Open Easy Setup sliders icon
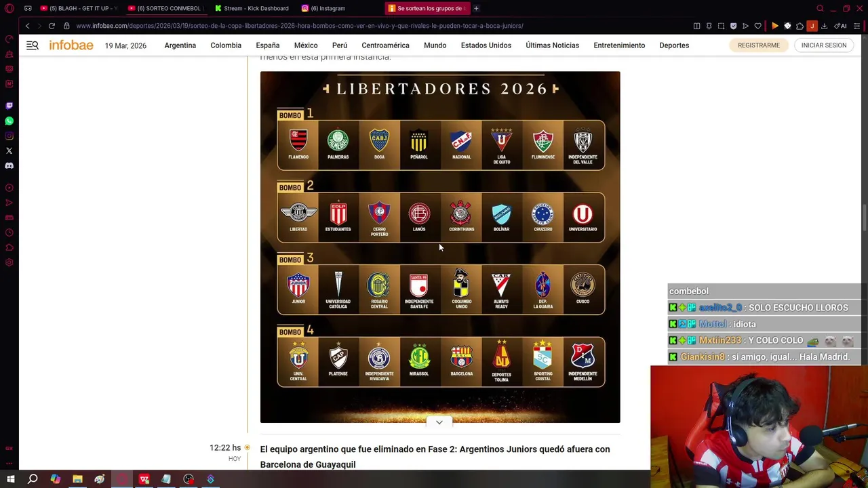Screen dimensions: 868x488 [856, 26]
